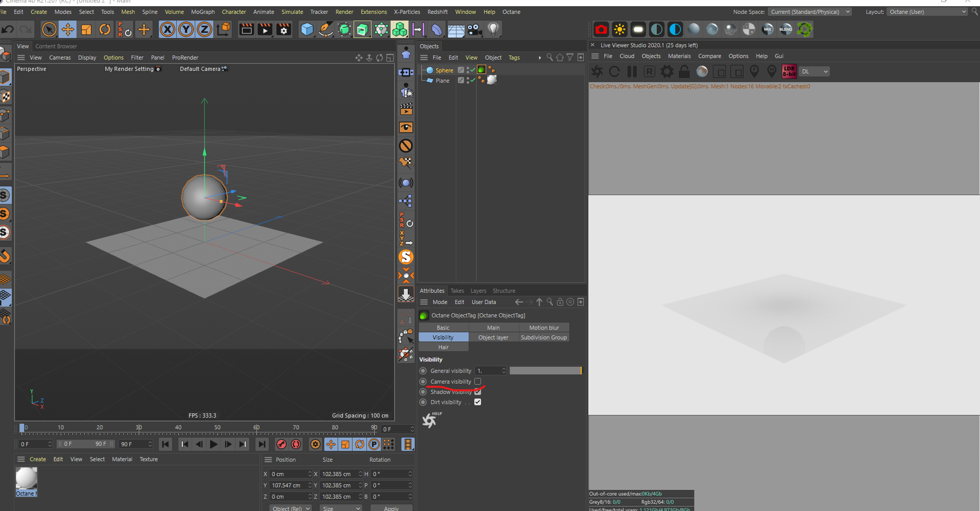Toggle Autokeying button
980x511 pixels.
coord(296,444)
